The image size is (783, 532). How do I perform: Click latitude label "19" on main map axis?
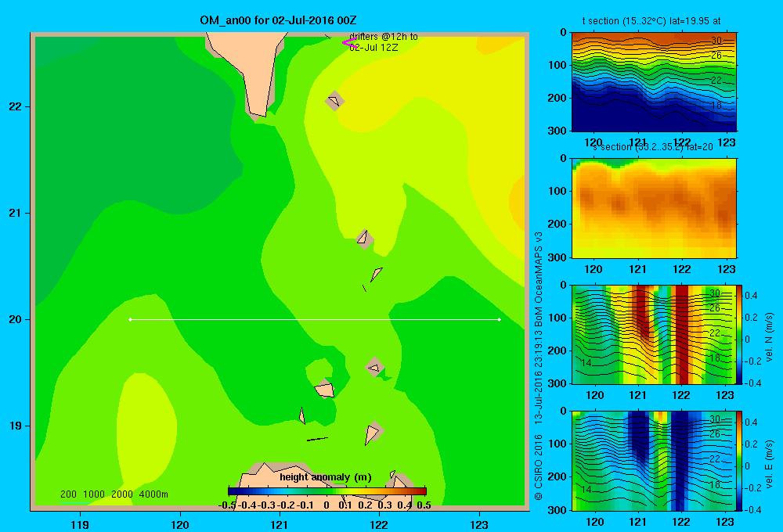16,426
